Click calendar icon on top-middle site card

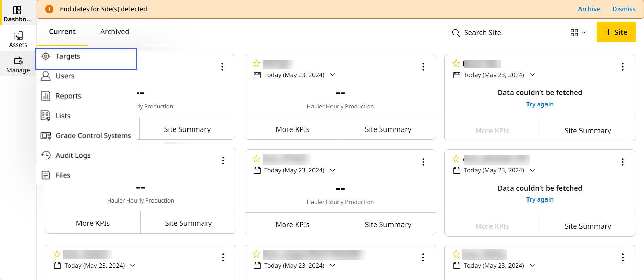click(x=257, y=75)
